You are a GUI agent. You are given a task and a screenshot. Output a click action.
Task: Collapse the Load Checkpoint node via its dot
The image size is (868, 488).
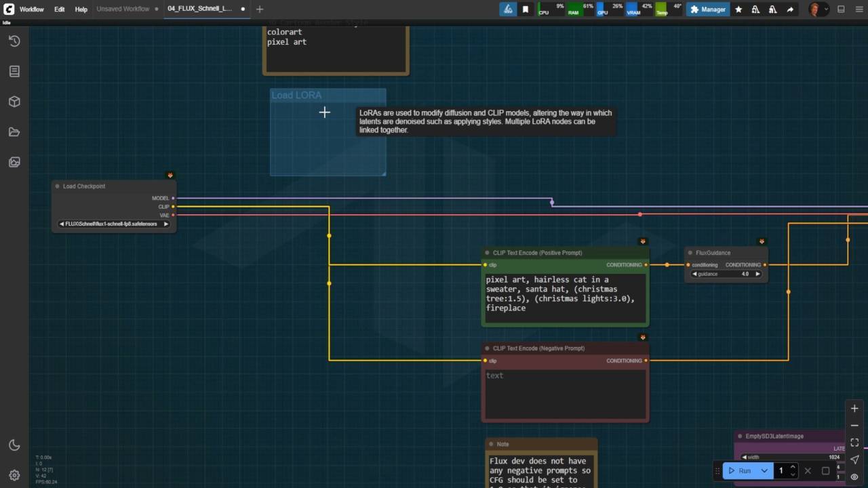click(x=58, y=186)
